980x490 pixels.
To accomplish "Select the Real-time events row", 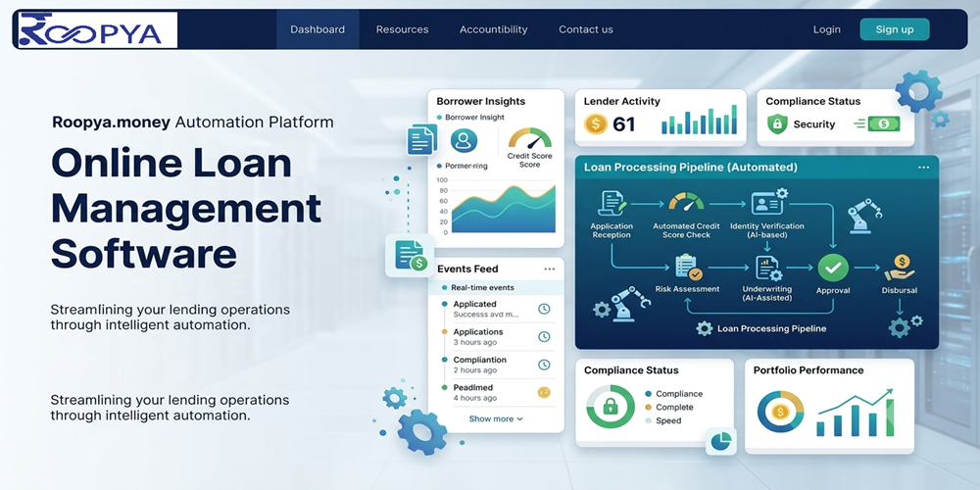I will point(496,287).
